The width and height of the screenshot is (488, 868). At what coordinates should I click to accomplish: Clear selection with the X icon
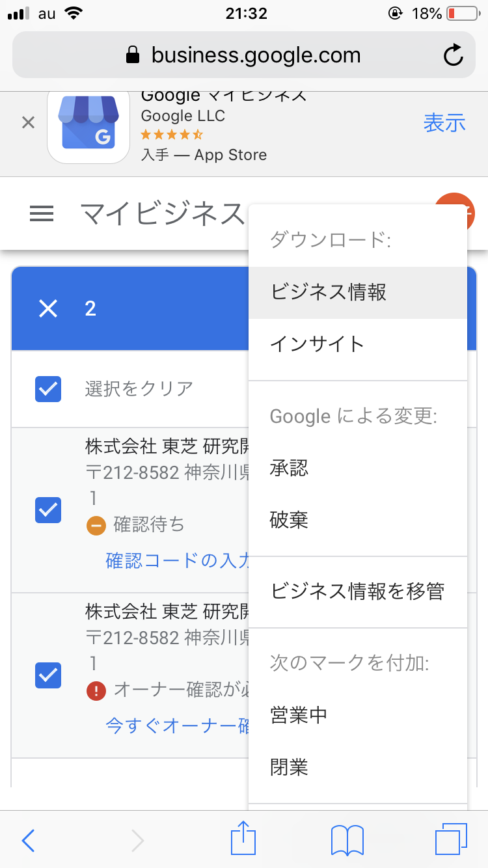pos(48,308)
